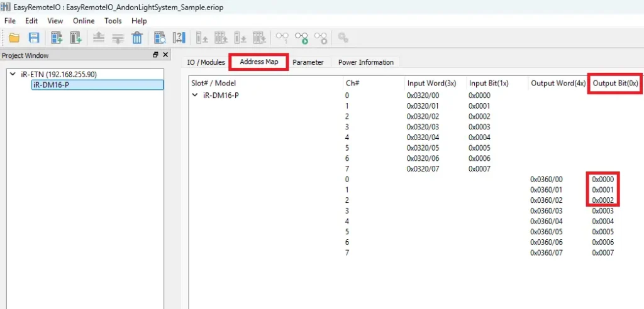This screenshot has height=309, width=644.
Task: Click output word address 0x0360/02
Action: [x=547, y=200]
